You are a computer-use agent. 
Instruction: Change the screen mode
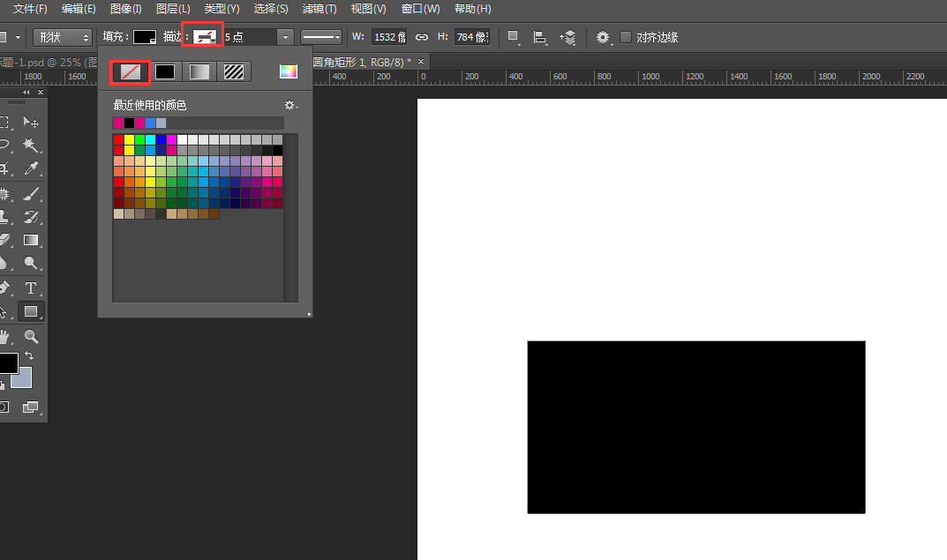coord(30,407)
